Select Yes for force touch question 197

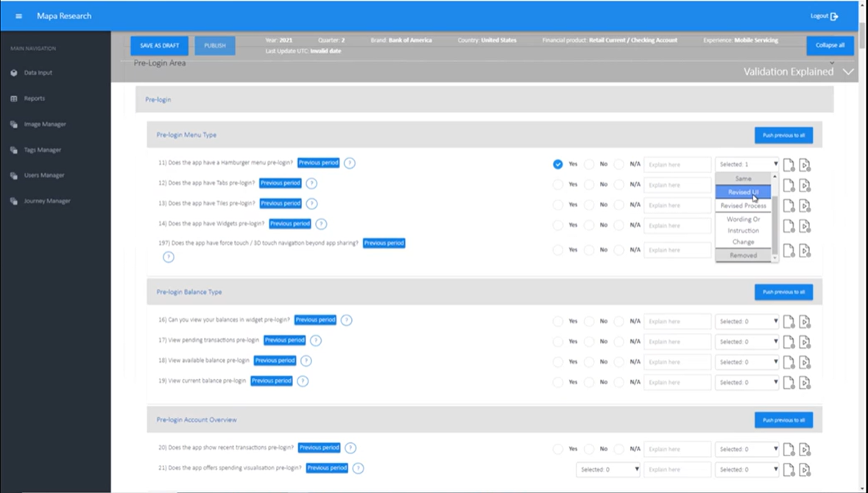[557, 250]
